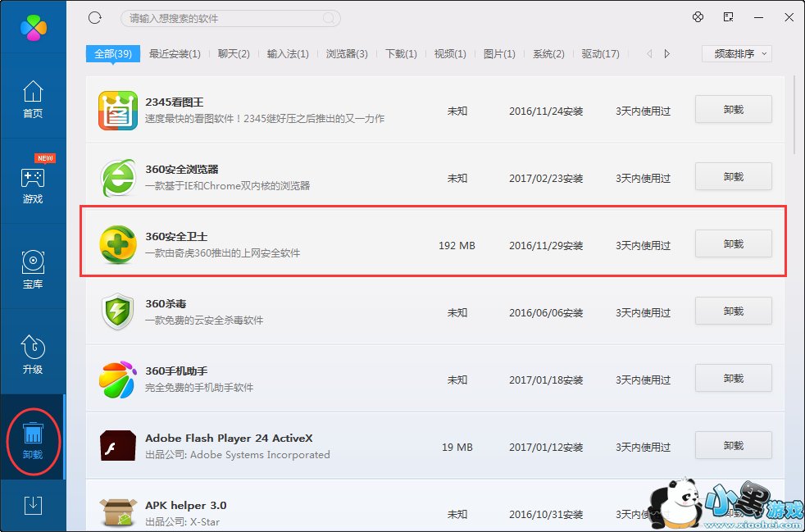The height and width of the screenshot is (532, 805).
Task: Click the colorful clover app logo
Action: coord(34,28)
